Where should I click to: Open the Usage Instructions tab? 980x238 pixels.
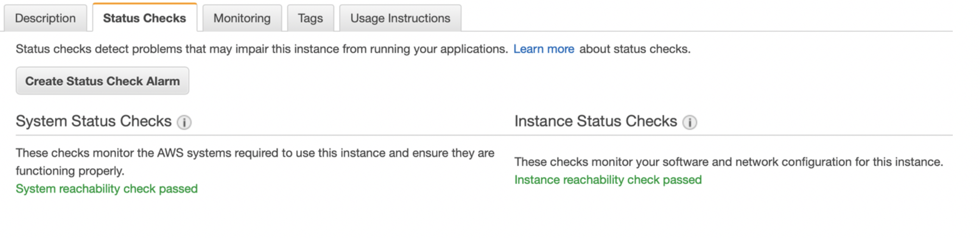pos(400,18)
